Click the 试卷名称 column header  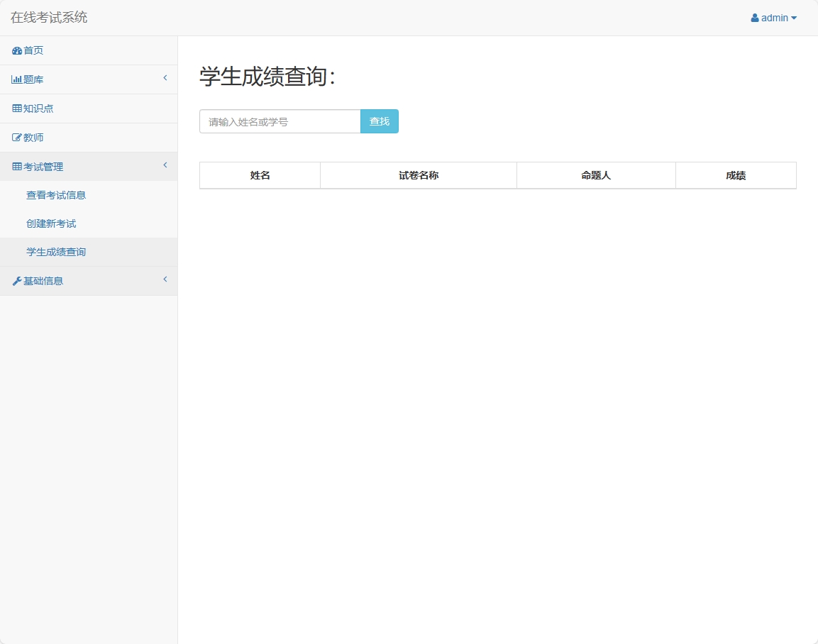(x=418, y=175)
